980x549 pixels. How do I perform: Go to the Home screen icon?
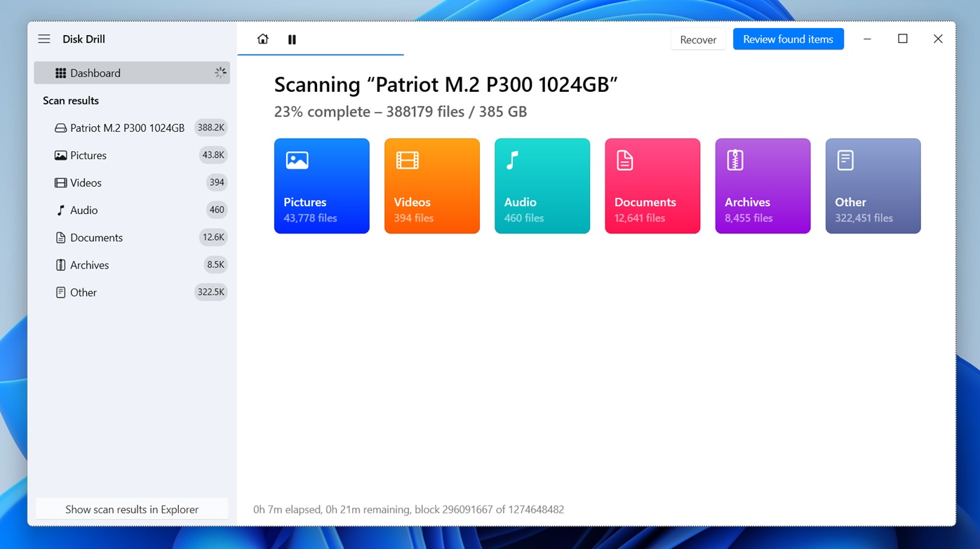pos(262,39)
